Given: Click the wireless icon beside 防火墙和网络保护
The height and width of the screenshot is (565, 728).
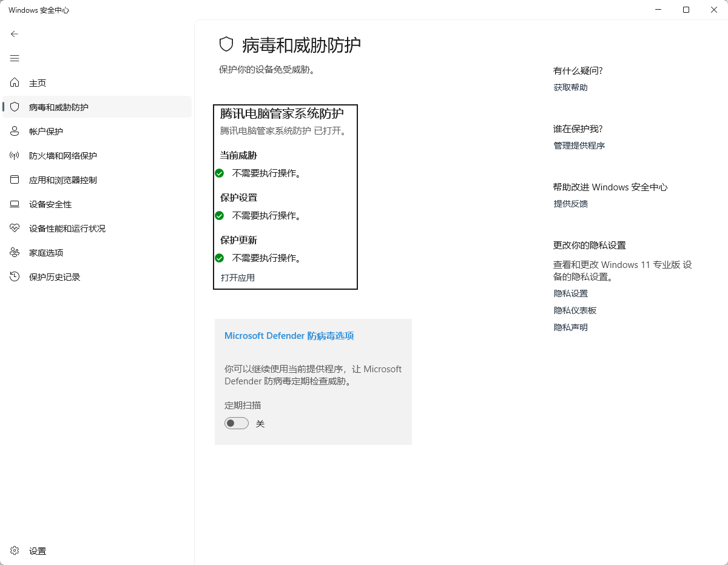Looking at the screenshot, I should point(15,155).
